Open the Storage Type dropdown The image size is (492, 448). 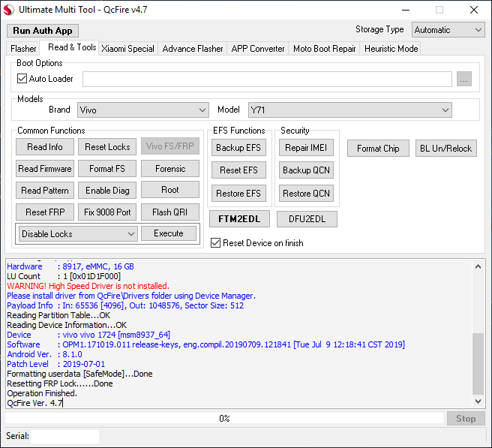[x=448, y=30]
